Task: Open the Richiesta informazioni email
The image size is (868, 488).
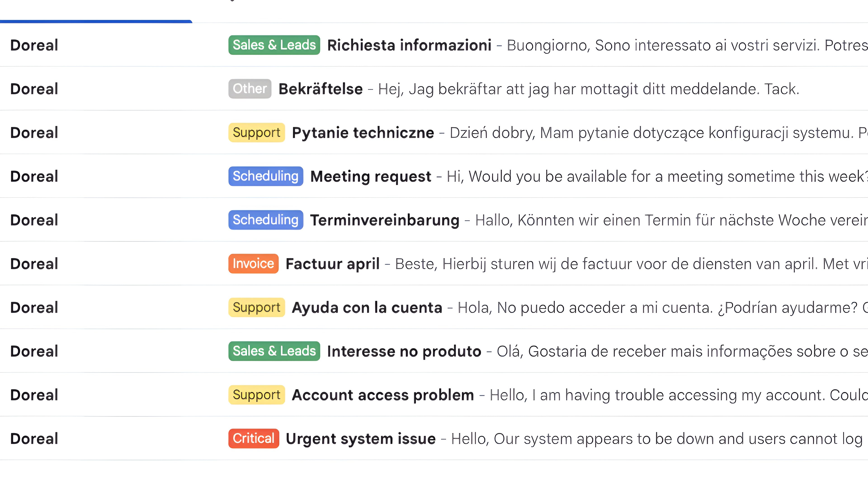Action: pyautogui.click(x=409, y=45)
